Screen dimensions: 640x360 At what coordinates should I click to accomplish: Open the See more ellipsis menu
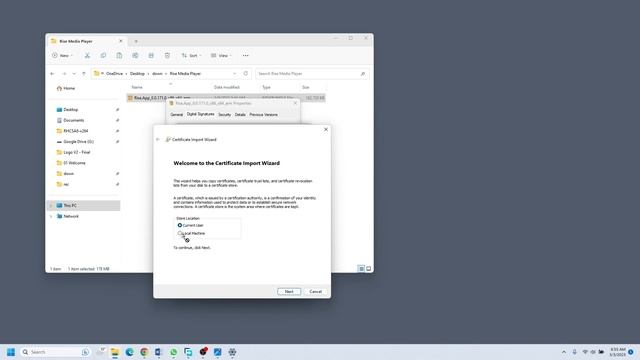[x=245, y=56]
